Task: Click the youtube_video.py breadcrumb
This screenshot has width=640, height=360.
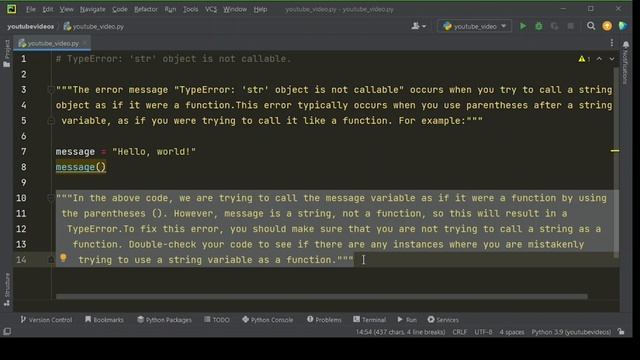Action: [94, 27]
